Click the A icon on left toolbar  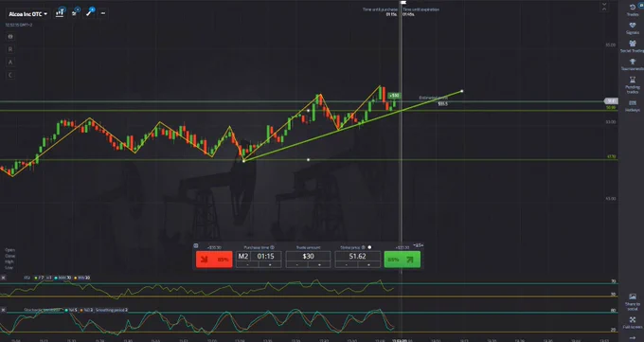(10, 63)
